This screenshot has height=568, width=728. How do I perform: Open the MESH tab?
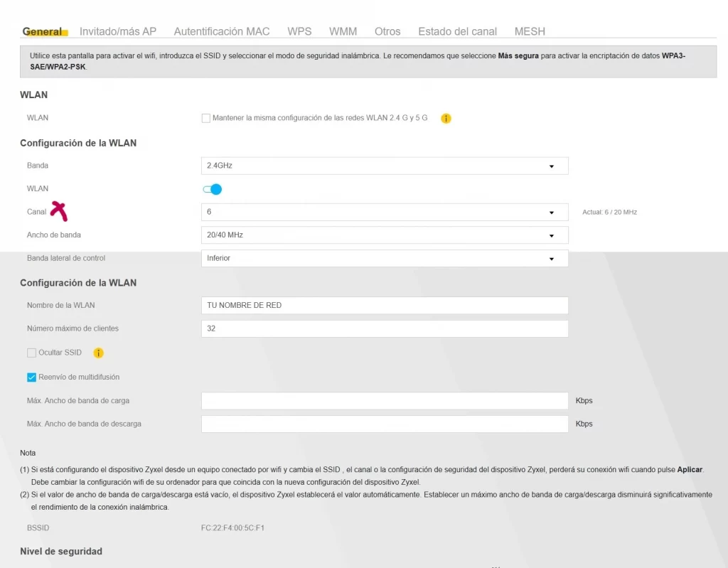pyautogui.click(x=530, y=31)
